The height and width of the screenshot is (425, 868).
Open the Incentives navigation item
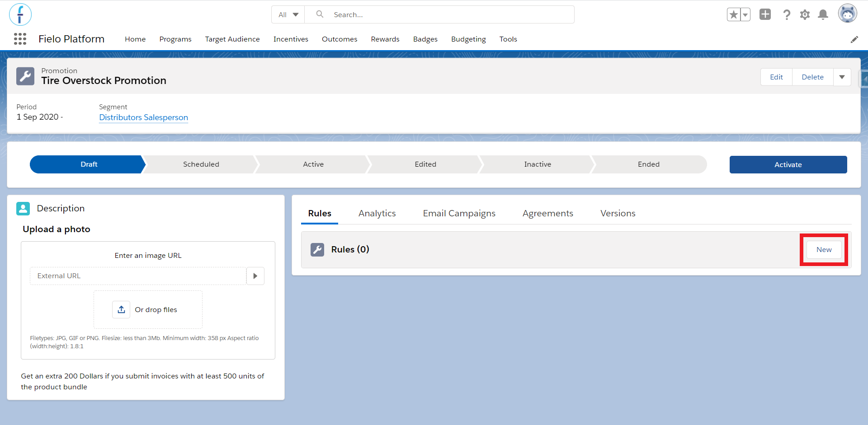(291, 39)
